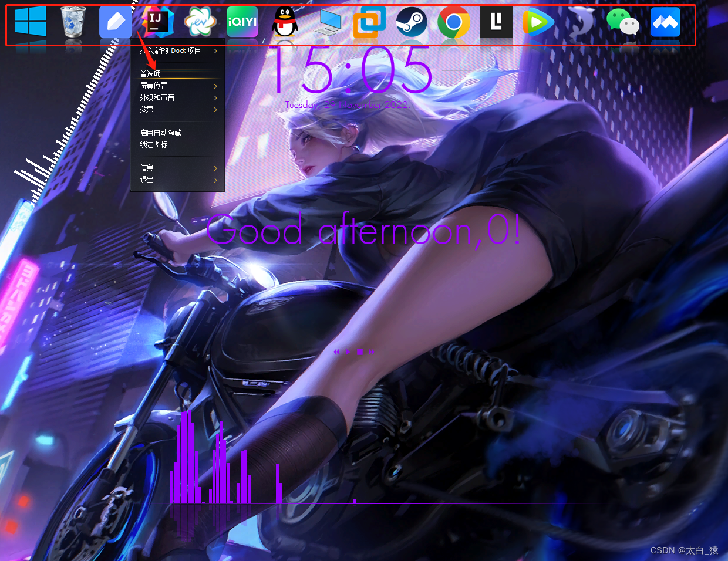
Task: Launch WeChat from the dock
Action: 623,22
